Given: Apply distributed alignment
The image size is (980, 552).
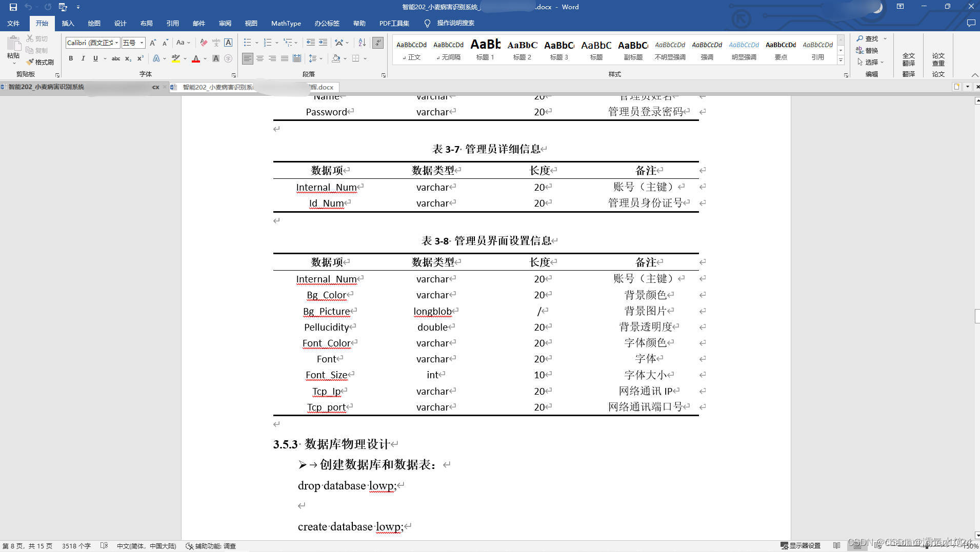Looking at the screenshot, I should pyautogui.click(x=297, y=58).
